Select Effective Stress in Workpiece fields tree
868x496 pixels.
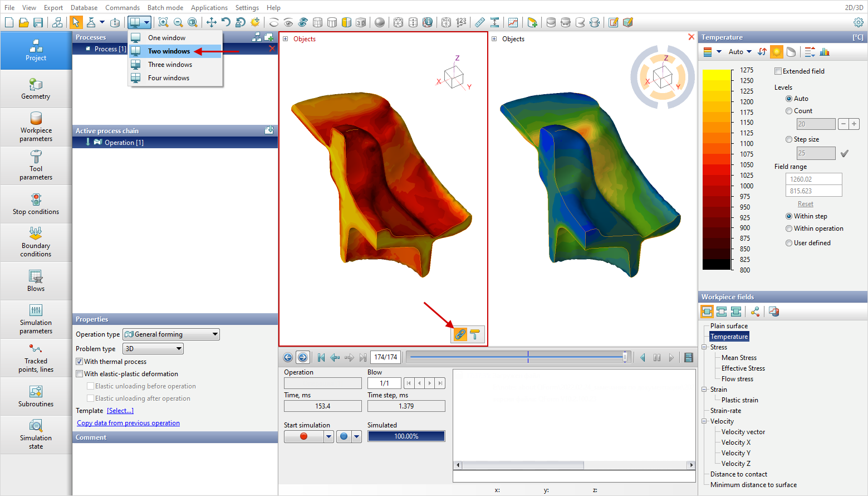[x=743, y=368]
